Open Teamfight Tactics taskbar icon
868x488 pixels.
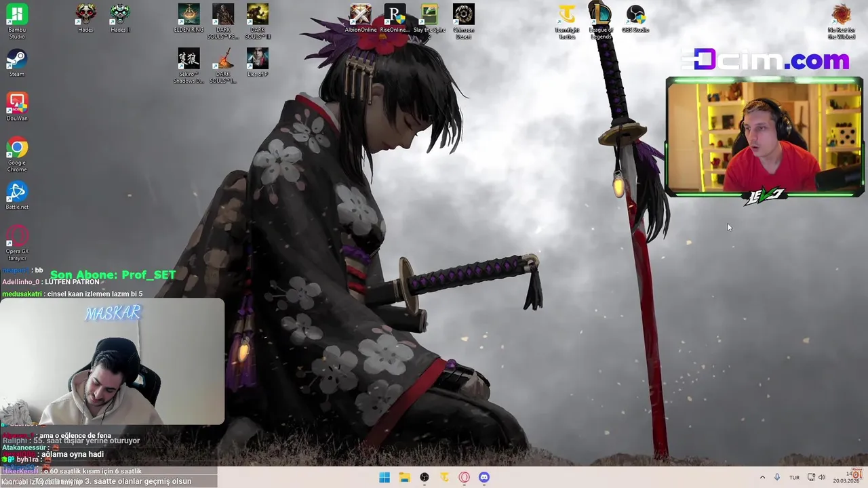pyautogui.click(x=444, y=477)
